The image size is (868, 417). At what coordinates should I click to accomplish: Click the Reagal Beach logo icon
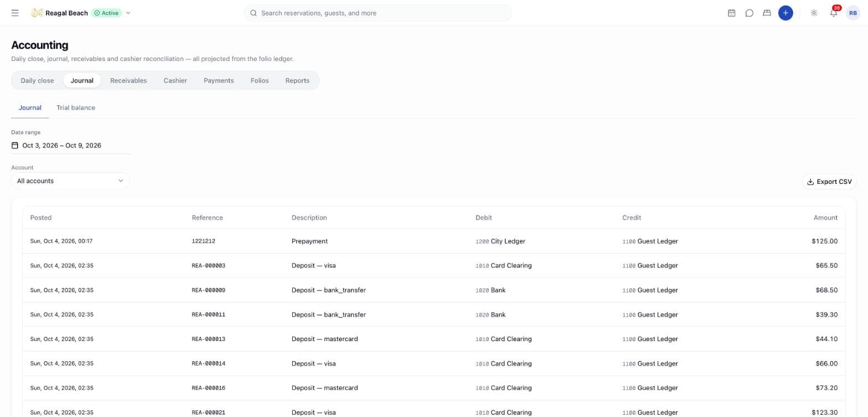point(37,13)
